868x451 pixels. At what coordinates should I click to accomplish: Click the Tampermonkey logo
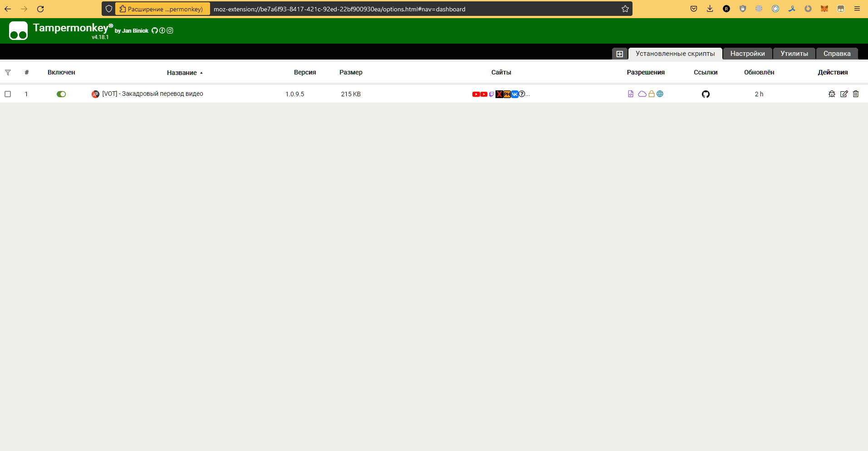(x=18, y=30)
